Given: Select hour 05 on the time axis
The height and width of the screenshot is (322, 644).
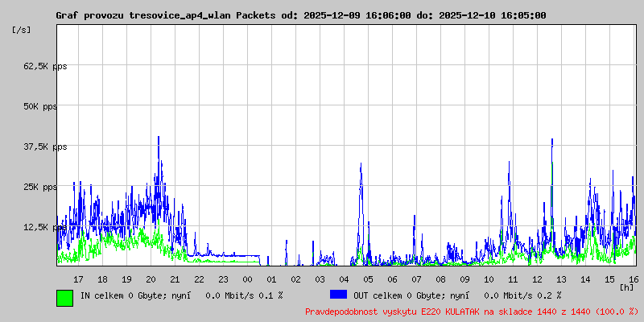Looking at the screenshot, I should point(368,279).
